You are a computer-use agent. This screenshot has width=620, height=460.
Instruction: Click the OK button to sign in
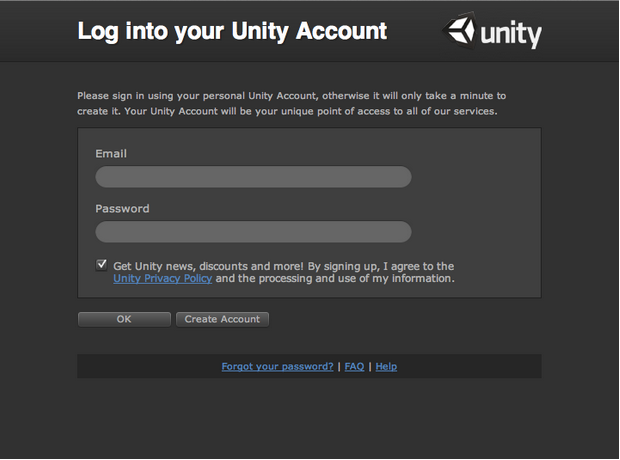tap(124, 319)
